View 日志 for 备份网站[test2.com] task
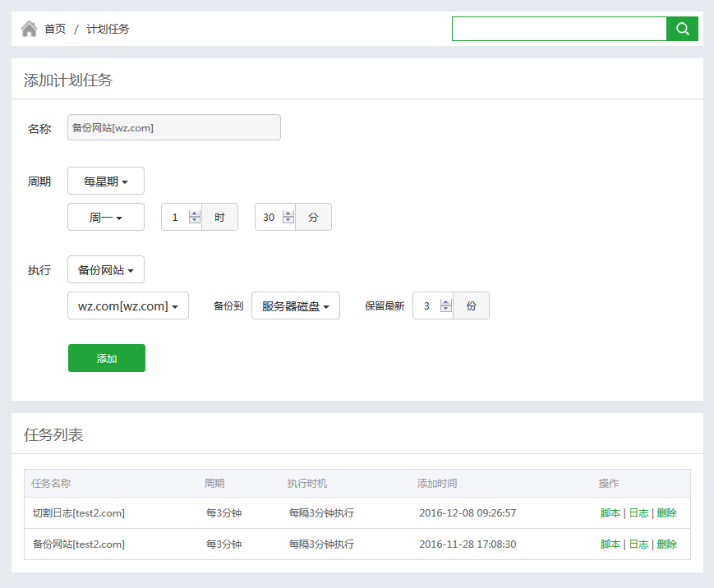 (638, 544)
